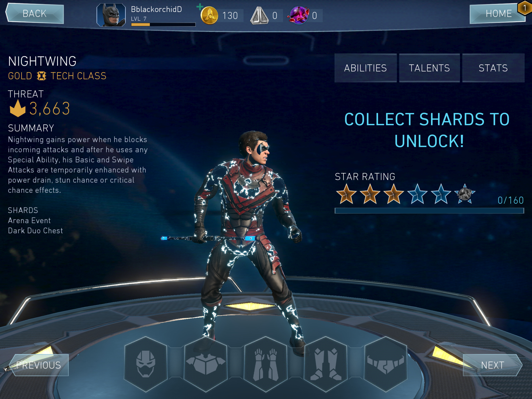Screen dimensions: 532x399
Task: Open the Talents tab
Action: tap(429, 68)
